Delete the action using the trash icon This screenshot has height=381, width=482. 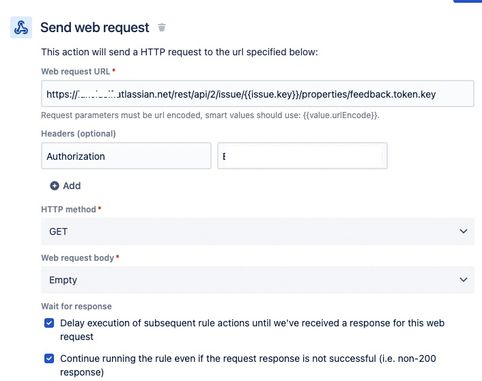tap(162, 27)
